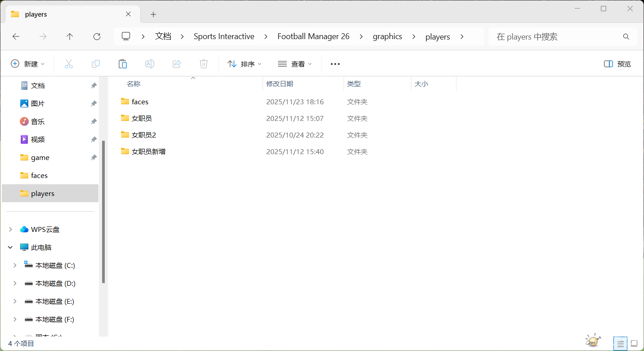Cut the selected item using scissors icon

(x=68, y=63)
